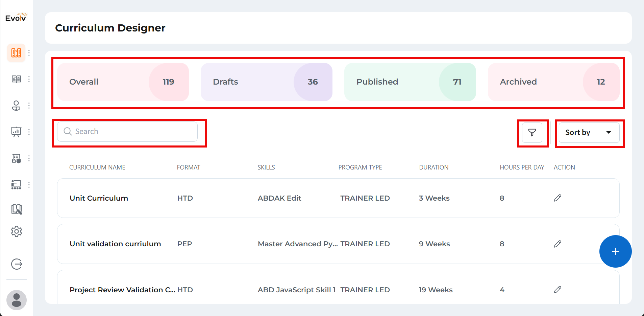This screenshot has height=316, width=644.
Task: Select the Published status card
Action: click(410, 82)
